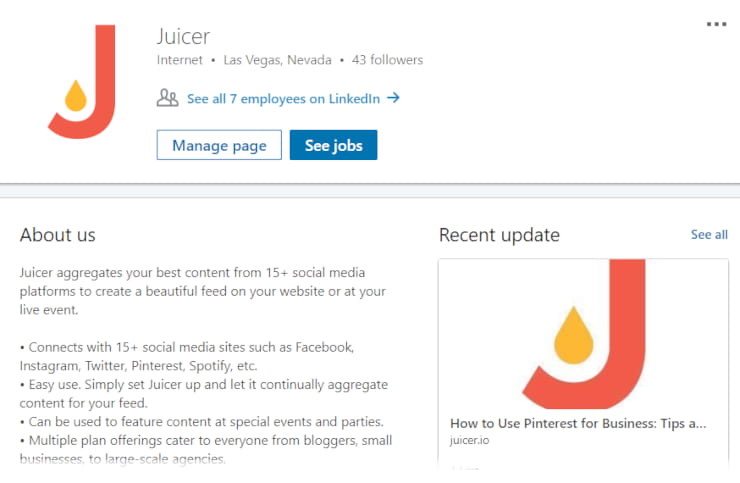740x483 pixels.
Task: Click the About us heading
Action: [x=58, y=235]
